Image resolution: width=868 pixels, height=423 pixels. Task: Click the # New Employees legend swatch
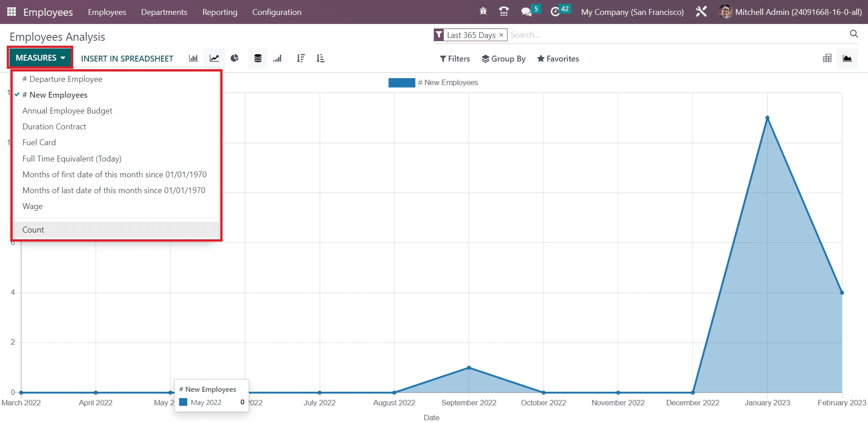click(x=401, y=83)
